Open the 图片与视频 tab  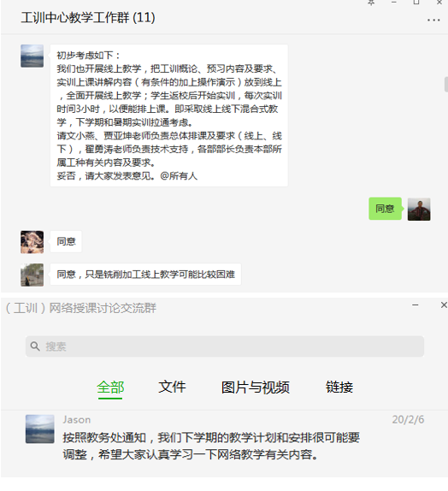[x=255, y=387]
